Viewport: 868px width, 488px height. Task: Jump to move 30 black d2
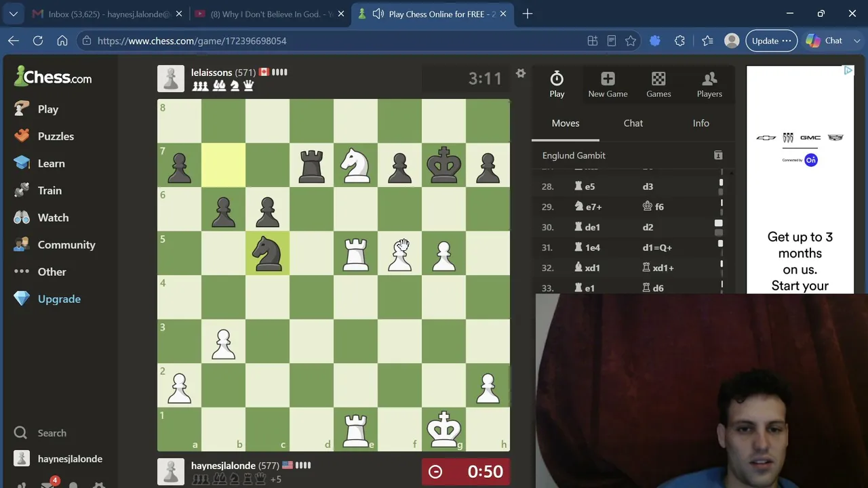[x=648, y=227]
